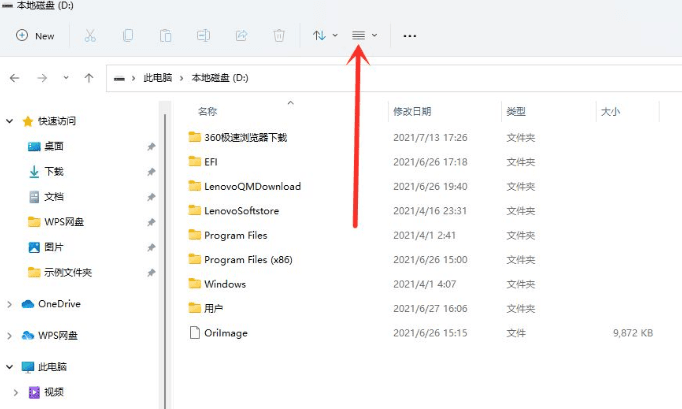The width and height of the screenshot is (682, 409).
Task: Select the Windows folder
Action: coord(225,284)
